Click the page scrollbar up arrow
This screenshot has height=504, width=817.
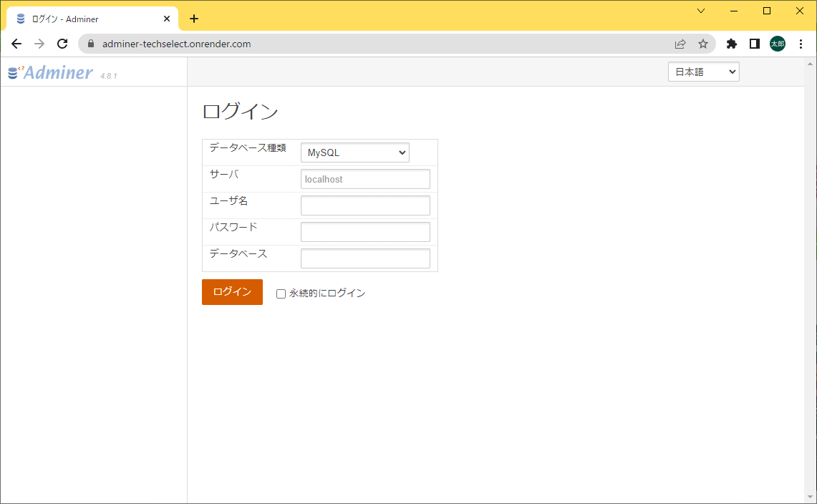tap(810, 64)
